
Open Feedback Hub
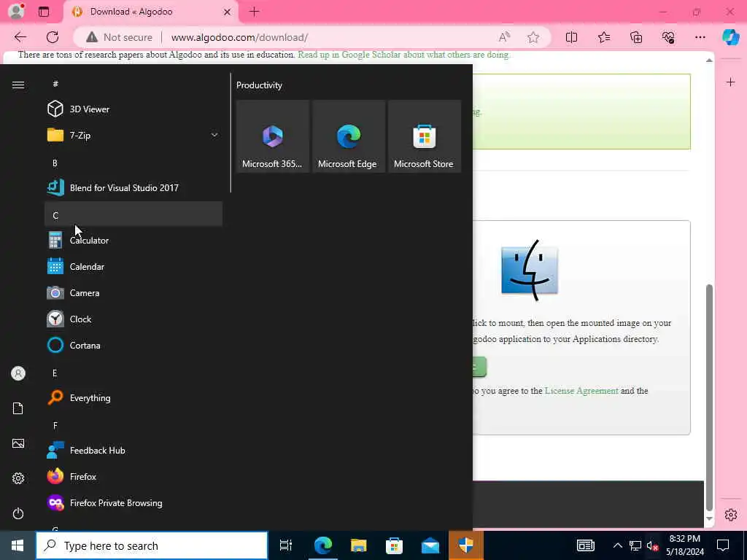click(133, 450)
